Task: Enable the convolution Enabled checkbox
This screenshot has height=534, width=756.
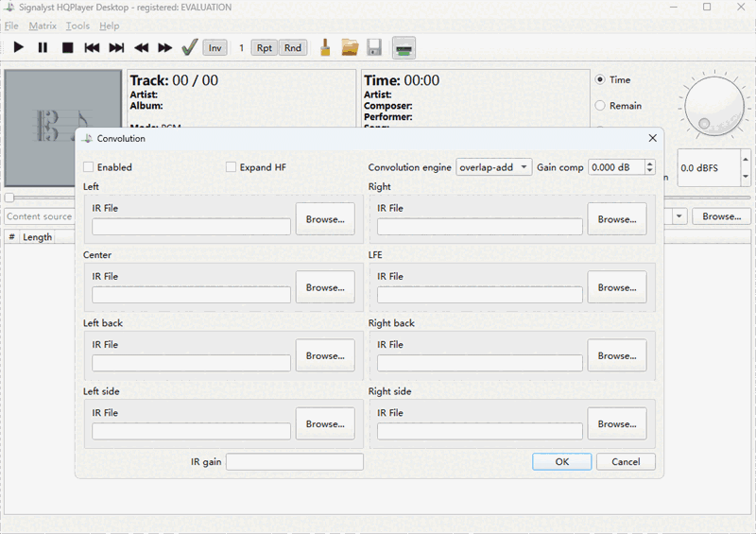Action: tap(89, 167)
